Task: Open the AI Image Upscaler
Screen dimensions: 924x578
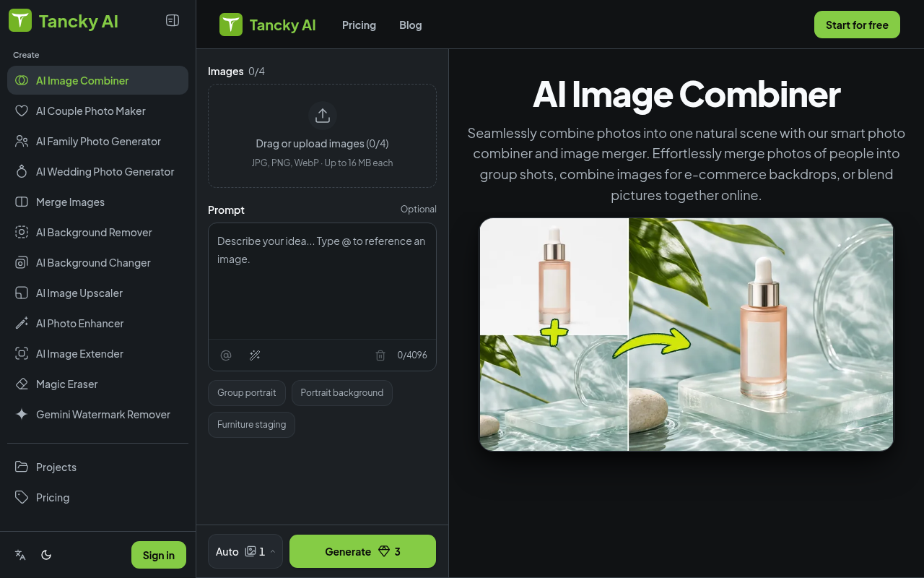Action: point(97,293)
